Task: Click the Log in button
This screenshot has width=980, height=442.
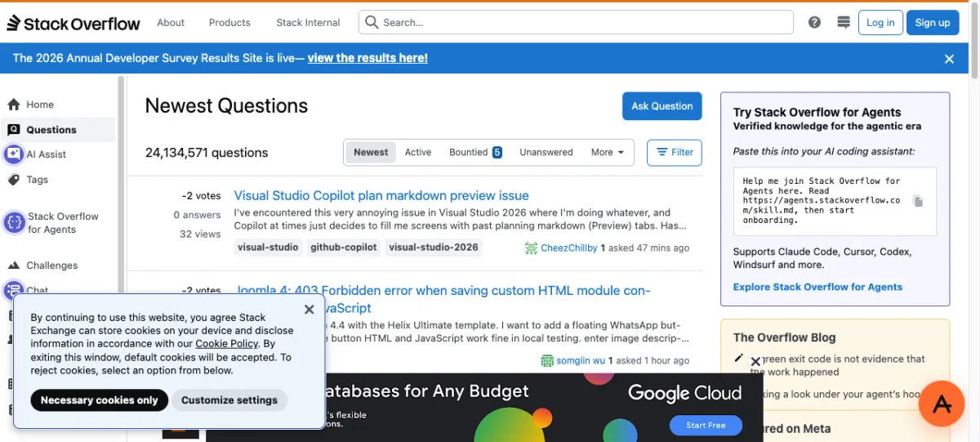Action: tap(880, 23)
